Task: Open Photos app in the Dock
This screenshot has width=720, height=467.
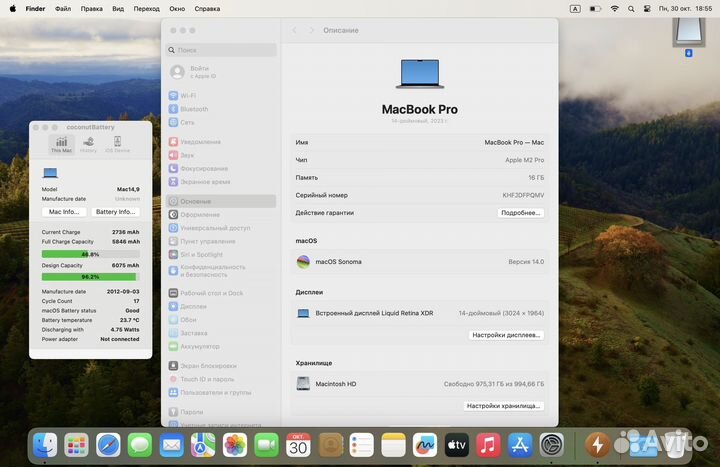Action: [x=235, y=444]
